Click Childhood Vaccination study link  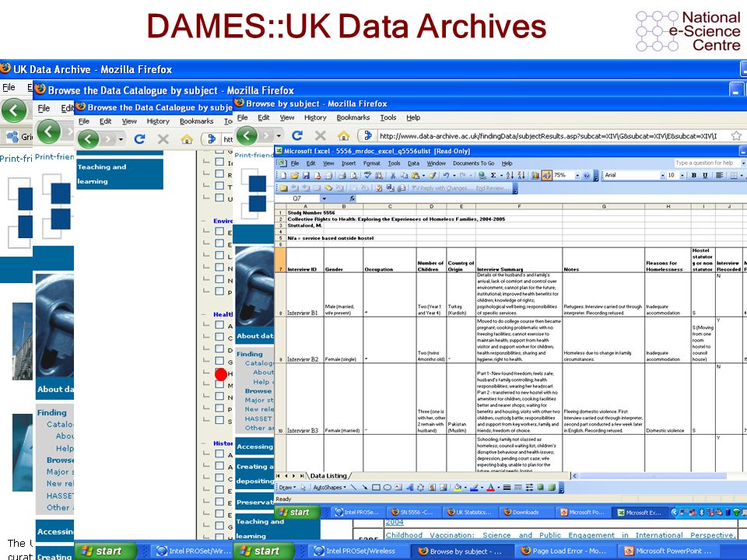560,535
